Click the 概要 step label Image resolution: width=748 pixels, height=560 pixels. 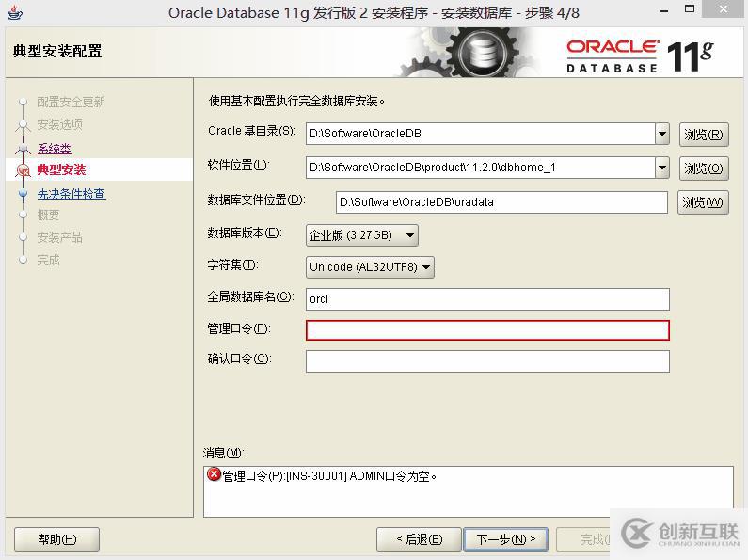tap(49, 216)
